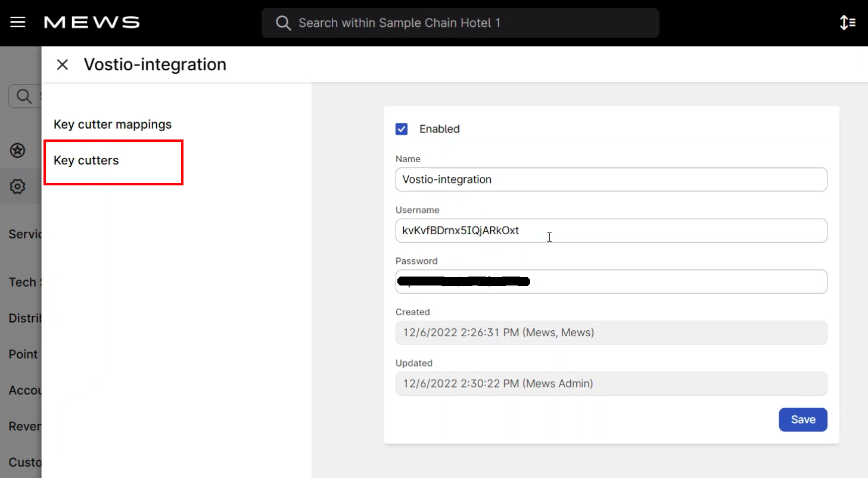Click the Updated timestamp field
Screen dimensions: 868x478
pyautogui.click(x=611, y=384)
